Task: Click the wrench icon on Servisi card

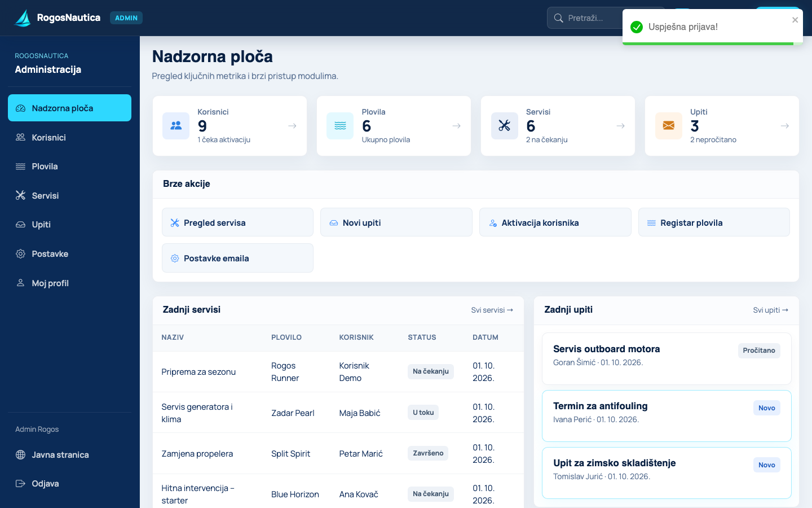Action: (504, 126)
